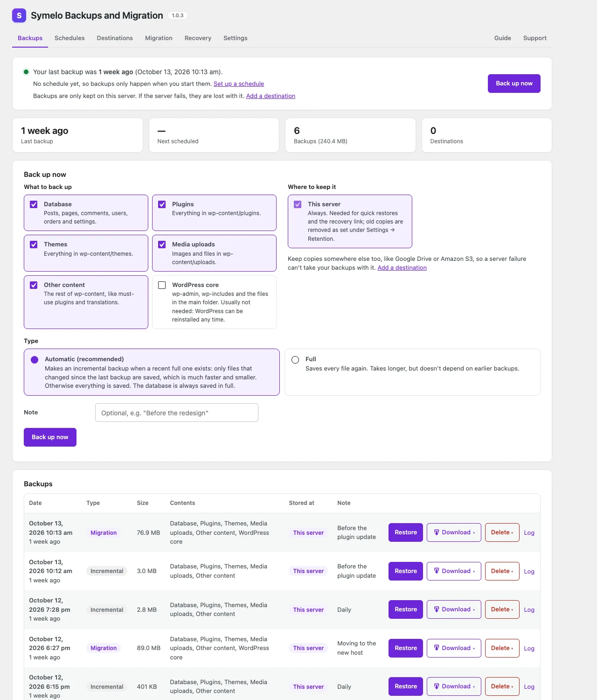Select the Full backup type radio
The image size is (597, 700).
click(x=295, y=360)
